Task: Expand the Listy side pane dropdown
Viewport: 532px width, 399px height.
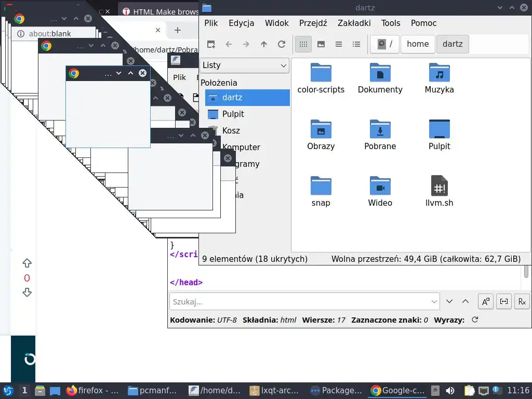Action: pos(245,65)
